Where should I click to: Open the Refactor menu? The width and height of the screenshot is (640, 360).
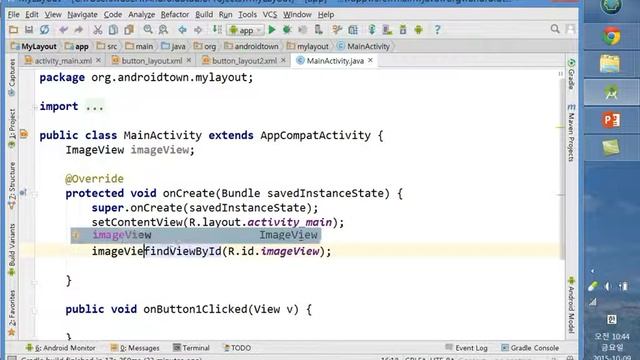pos(175,14)
